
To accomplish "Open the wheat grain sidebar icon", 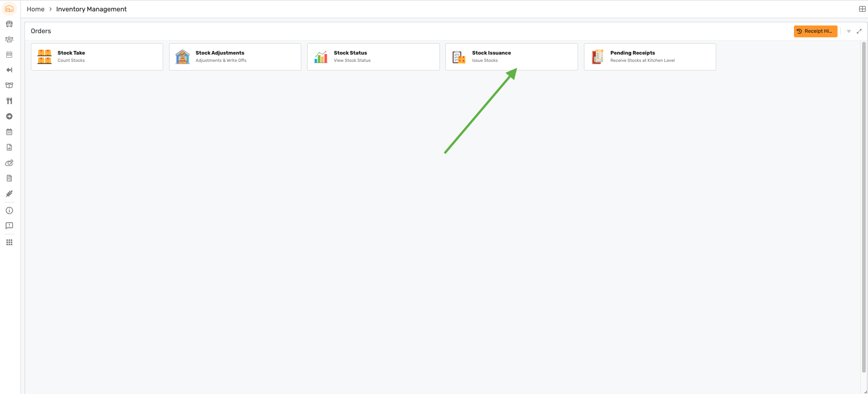I will pyautogui.click(x=9, y=194).
